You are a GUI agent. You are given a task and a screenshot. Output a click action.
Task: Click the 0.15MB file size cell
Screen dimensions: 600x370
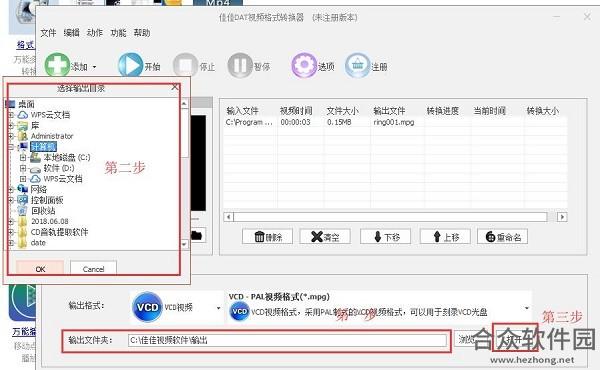click(339, 122)
